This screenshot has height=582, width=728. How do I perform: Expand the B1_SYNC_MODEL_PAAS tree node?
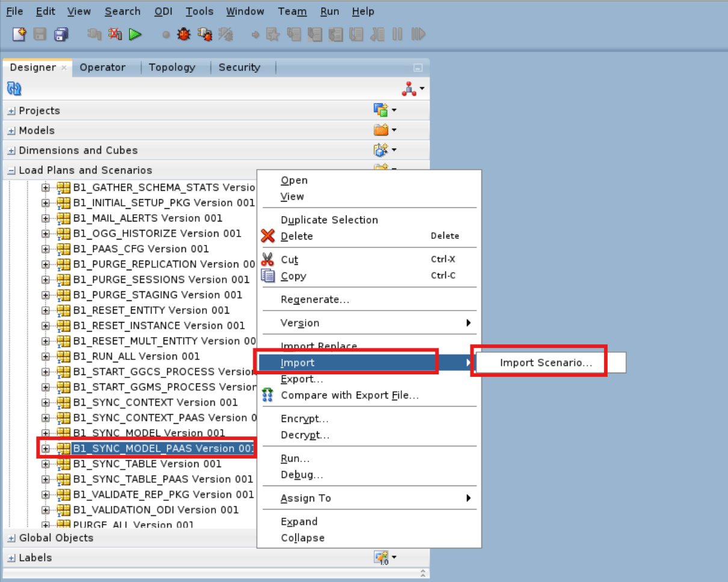tap(46, 448)
